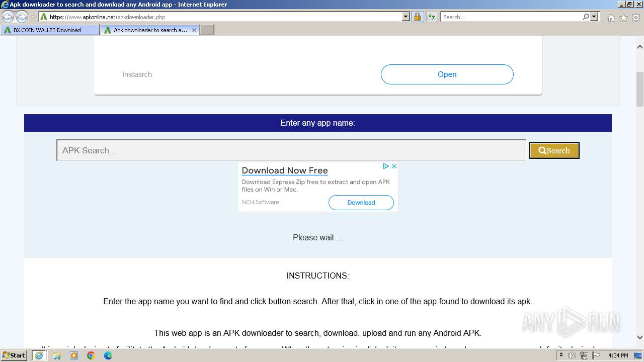
Task: Go forward using the browser Forward arrow
Action: pyautogui.click(x=22, y=17)
